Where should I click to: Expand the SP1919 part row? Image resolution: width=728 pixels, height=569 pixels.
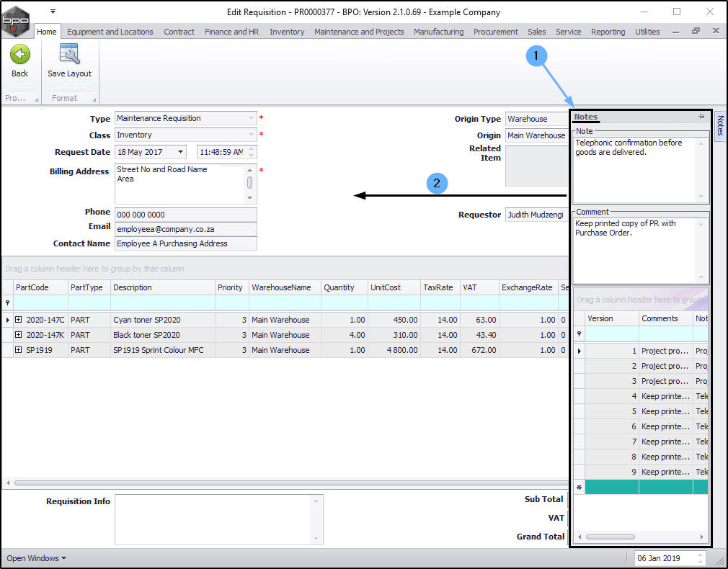tap(18, 350)
